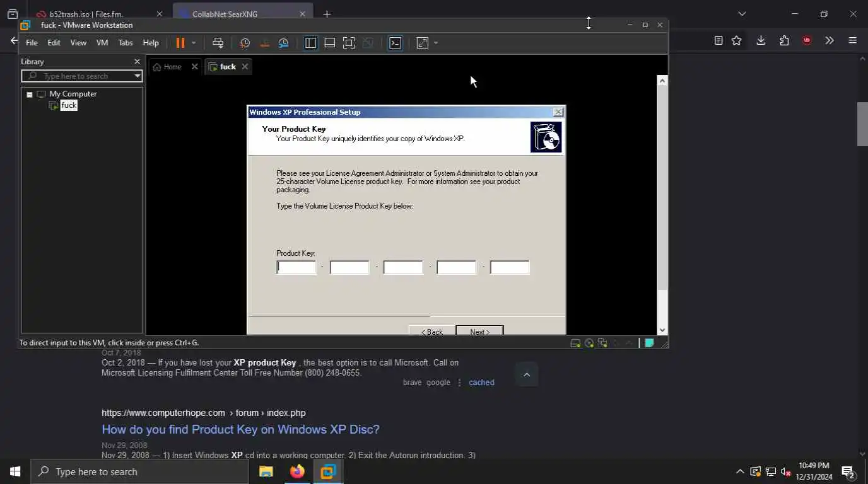The width and height of the screenshot is (868, 484).
Task: Click the fourth Product Key field
Action: pyautogui.click(x=456, y=267)
